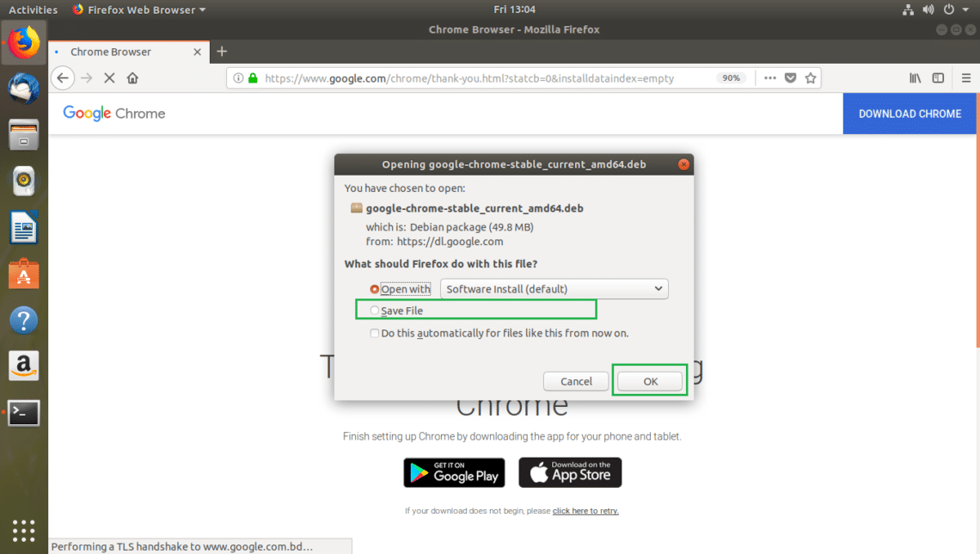Open Ubuntu Software from the dock
Viewport: 980px width, 554px height.
point(24,274)
